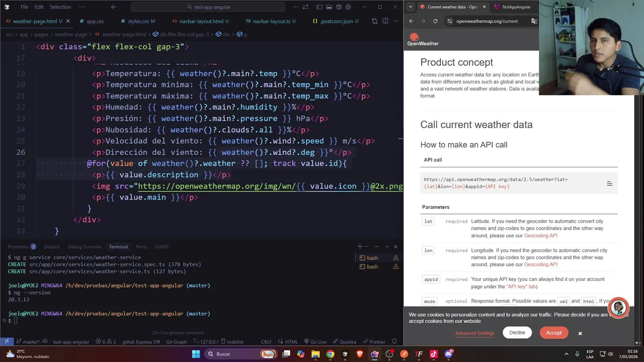
Task: Decline cookies on OpenWeather
Action: [517, 333]
